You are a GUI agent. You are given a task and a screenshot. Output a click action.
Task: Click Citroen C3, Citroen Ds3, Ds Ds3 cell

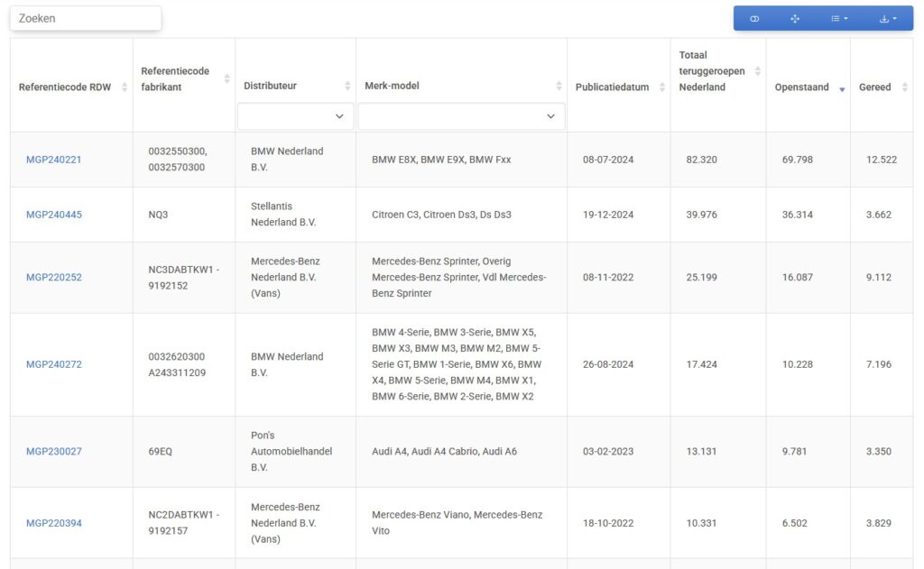point(441,215)
